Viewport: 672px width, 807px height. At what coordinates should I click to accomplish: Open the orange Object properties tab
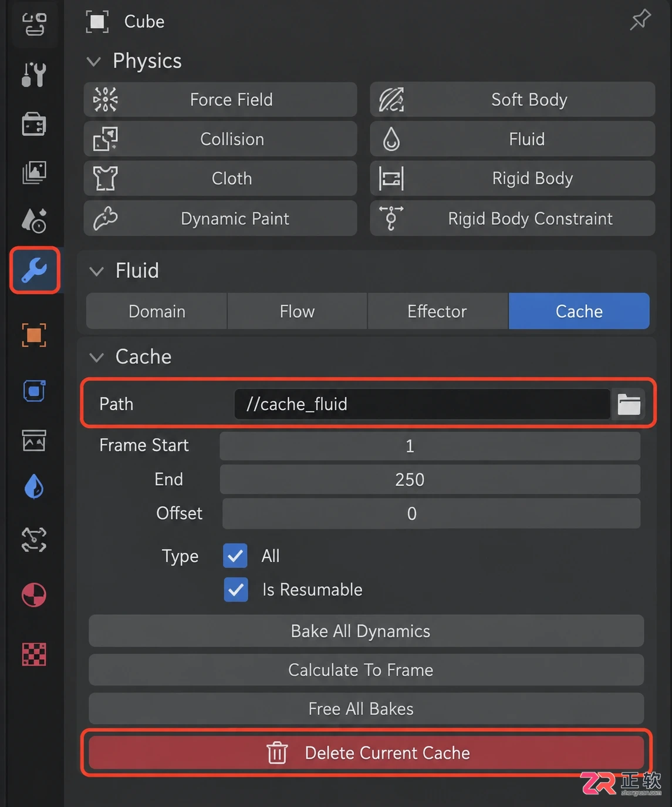34,335
